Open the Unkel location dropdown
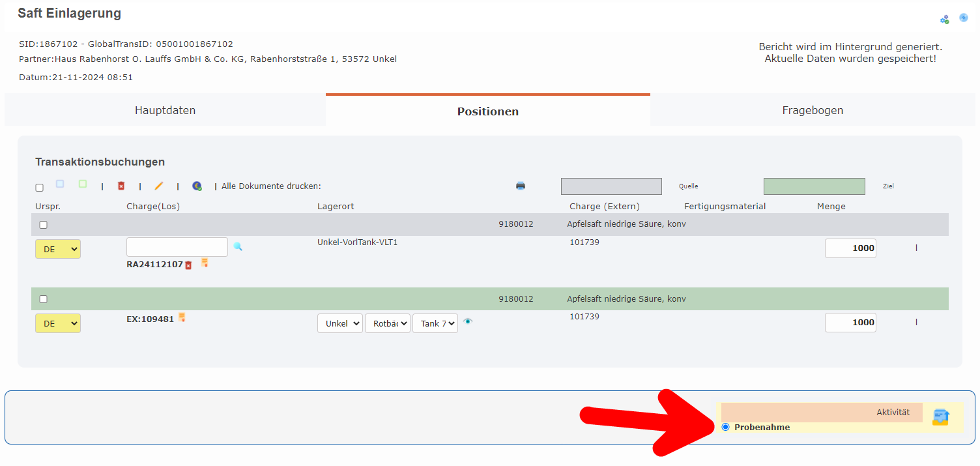Viewport: 980px width, 466px height. pos(339,323)
